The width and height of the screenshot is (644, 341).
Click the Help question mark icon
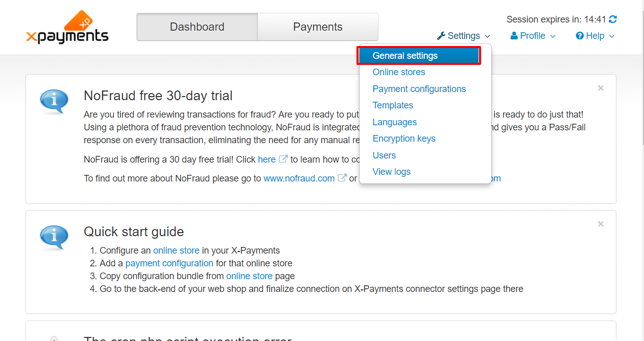(580, 36)
